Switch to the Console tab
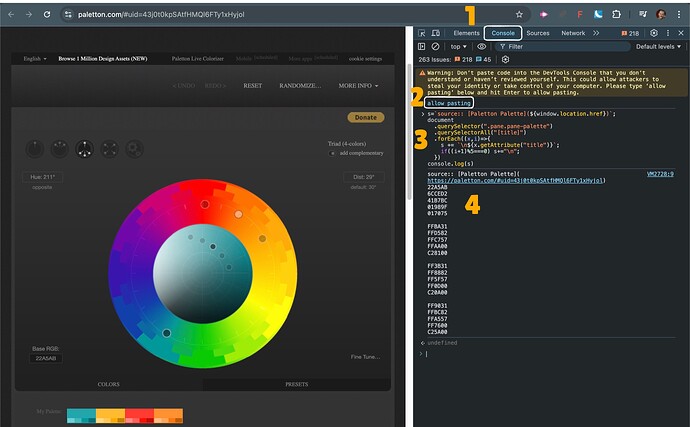Viewport: 690px width, 427px height. (503, 33)
